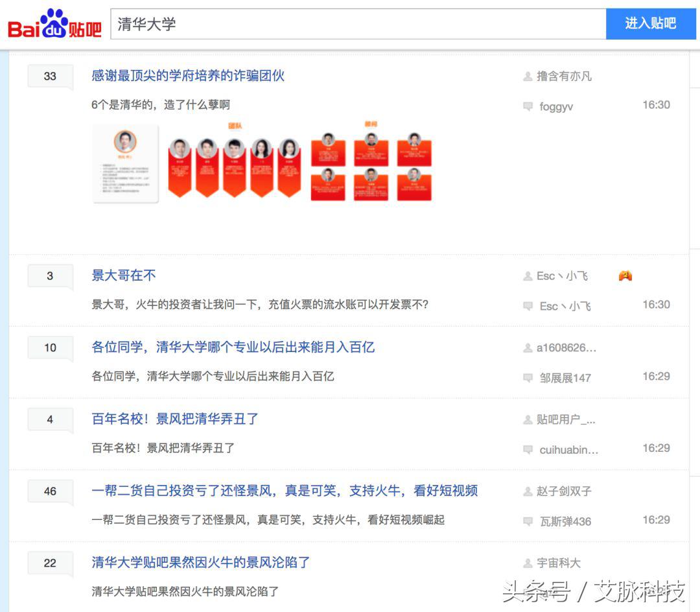This screenshot has height=612, width=700.
Task: Click timestamp 16:29 on 邹展展147 row
Action: [656, 376]
